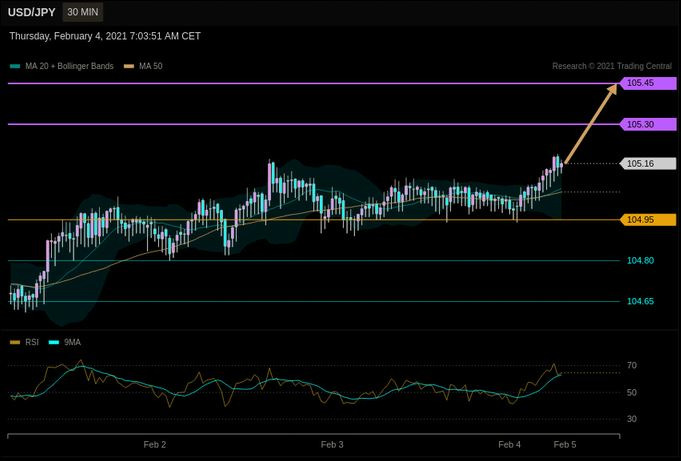
Task: Click the MA 20 + Bollinger Bands legend label
Action: click(69, 66)
